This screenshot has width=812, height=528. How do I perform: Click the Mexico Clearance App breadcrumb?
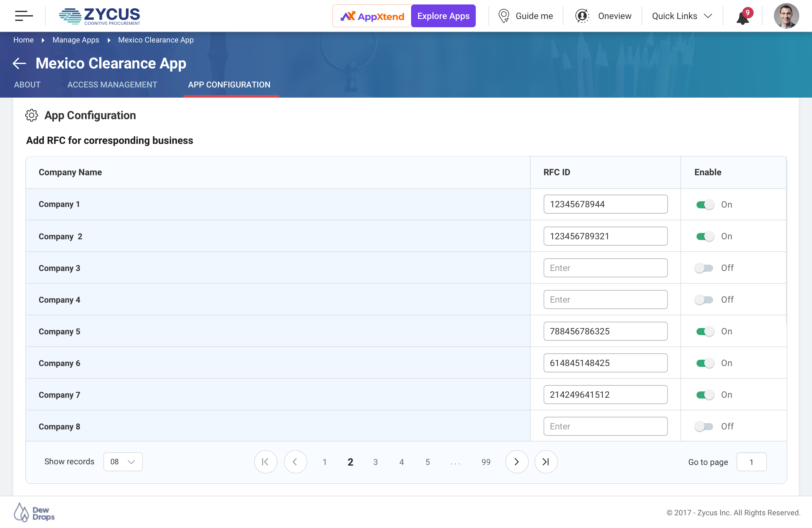(x=156, y=40)
